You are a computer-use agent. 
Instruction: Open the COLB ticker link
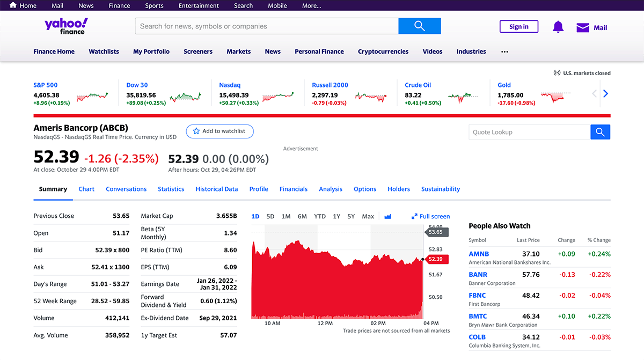478,337
